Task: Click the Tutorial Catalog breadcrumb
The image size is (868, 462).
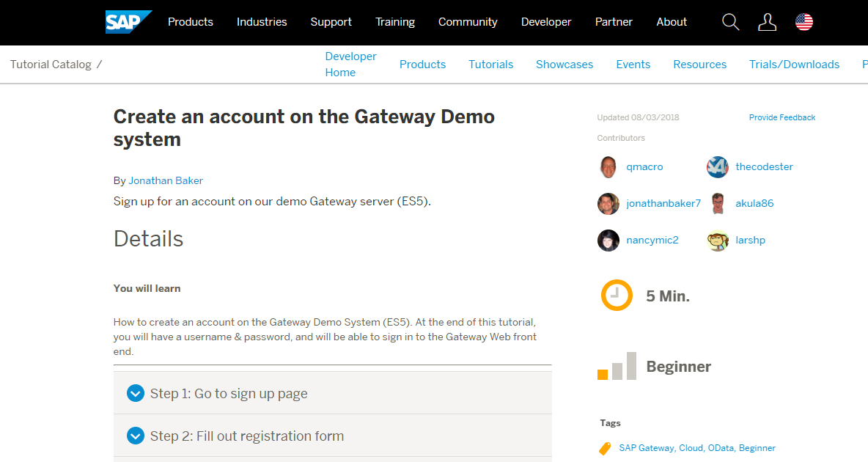Action: (51, 65)
